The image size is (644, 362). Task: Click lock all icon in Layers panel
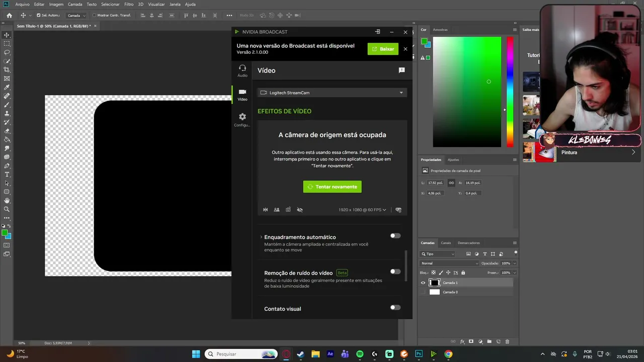[x=463, y=273]
